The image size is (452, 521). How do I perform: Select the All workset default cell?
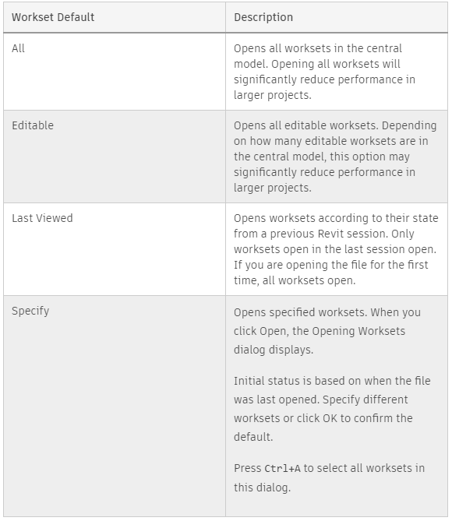click(x=114, y=72)
